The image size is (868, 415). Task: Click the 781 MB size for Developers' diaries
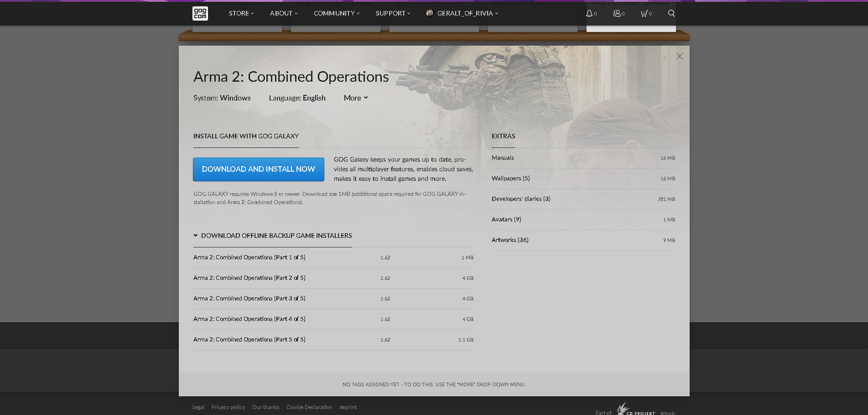(666, 199)
